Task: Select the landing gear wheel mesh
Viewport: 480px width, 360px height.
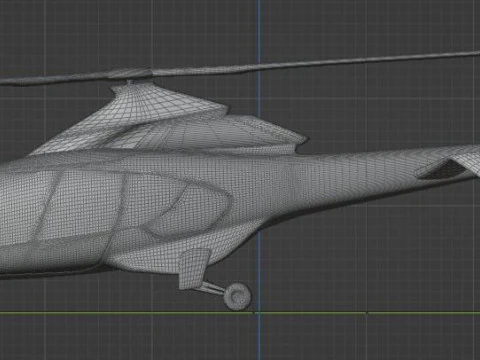Action: (x=237, y=296)
